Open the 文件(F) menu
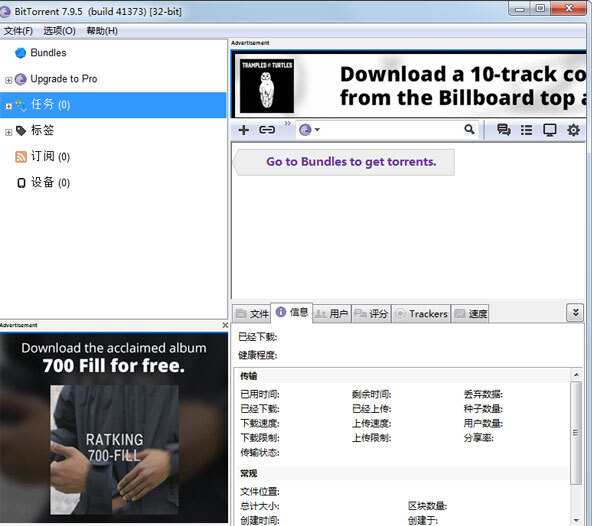 coord(18,31)
